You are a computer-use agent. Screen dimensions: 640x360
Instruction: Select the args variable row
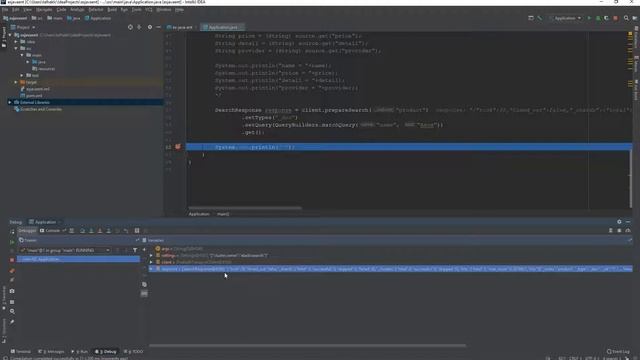[x=390, y=249]
